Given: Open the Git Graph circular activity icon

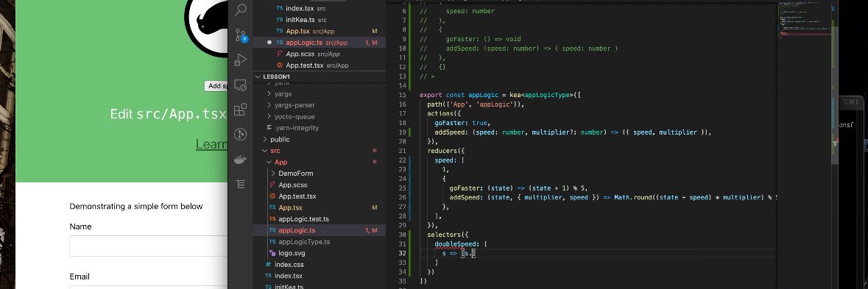Looking at the screenshot, I should pos(241,135).
